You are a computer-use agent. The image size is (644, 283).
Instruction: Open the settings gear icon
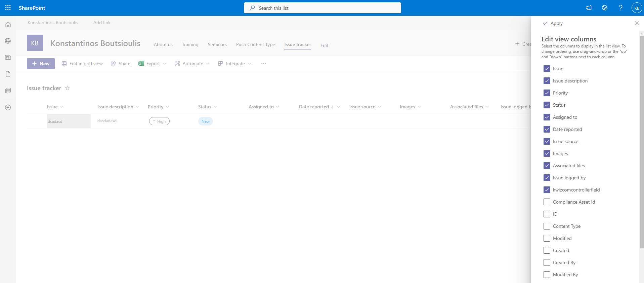pos(605,8)
